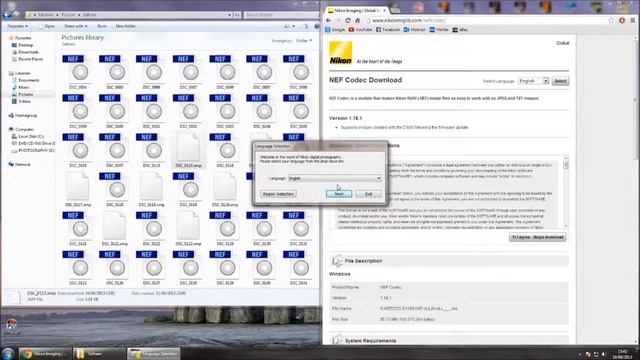Screen dimensions: 640x360
Task: Open Explorer help icon
Action: tap(317, 27)
